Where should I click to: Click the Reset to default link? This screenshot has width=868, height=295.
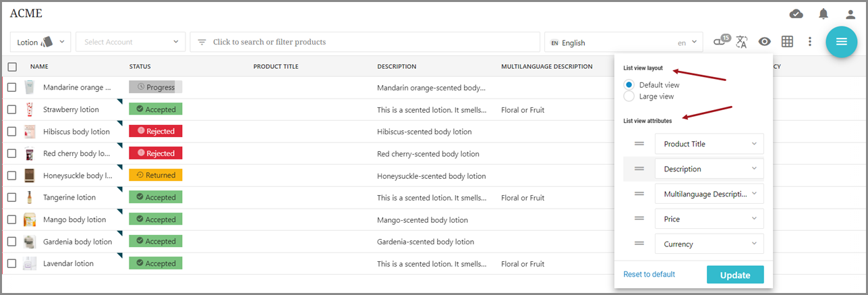(649, 274)
